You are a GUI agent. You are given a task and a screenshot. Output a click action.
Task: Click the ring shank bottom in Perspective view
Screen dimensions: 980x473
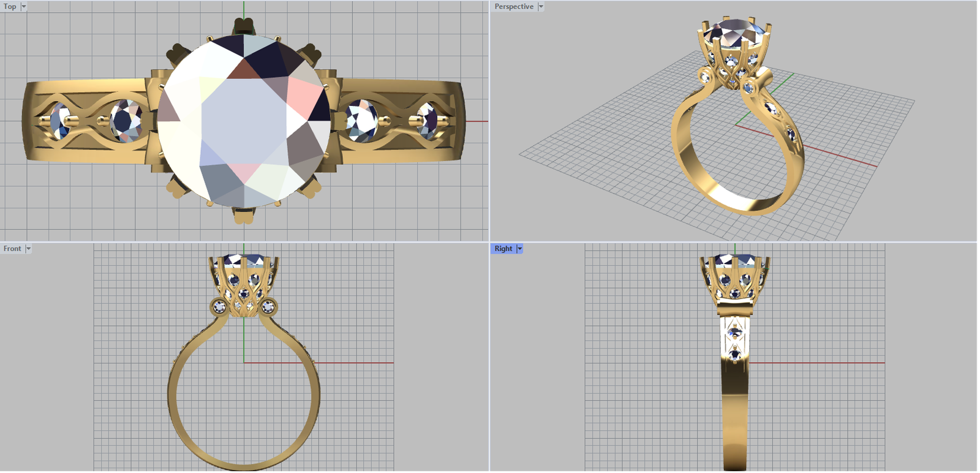(735, 202)
